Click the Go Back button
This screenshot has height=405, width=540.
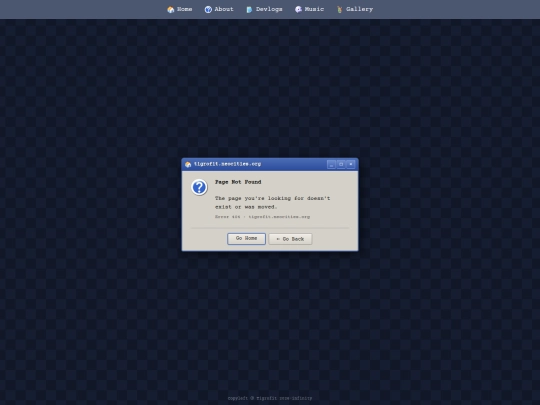point(290,239)
